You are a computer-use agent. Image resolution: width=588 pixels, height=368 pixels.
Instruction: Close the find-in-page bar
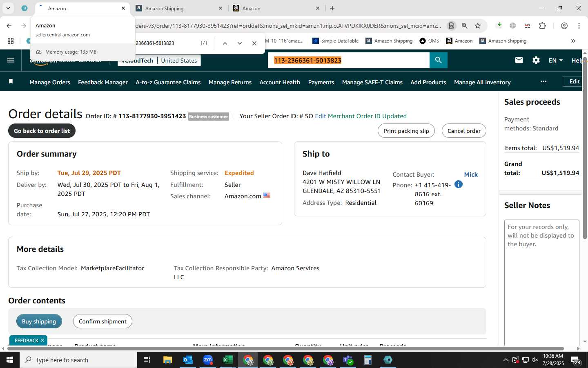[x=254, y=43]
